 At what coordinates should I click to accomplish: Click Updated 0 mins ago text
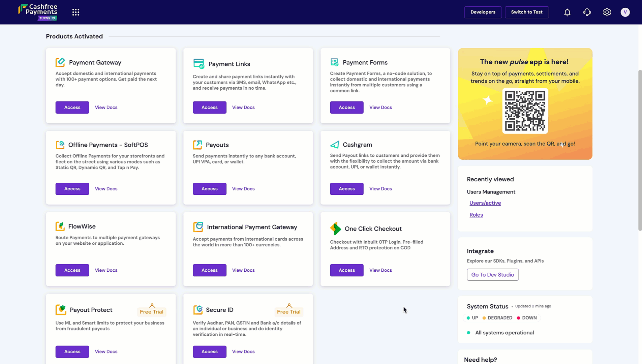tap(533, 306)
